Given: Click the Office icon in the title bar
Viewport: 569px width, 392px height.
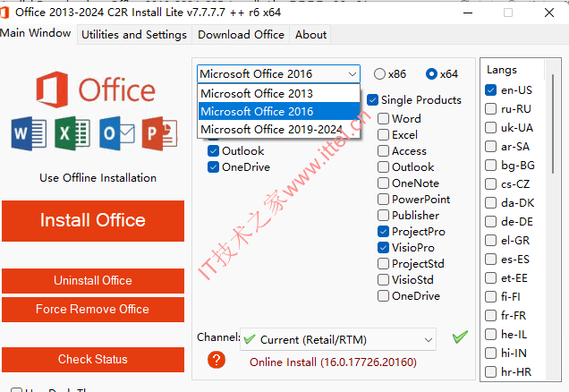Looking at the screenshot, I should (x=4, y=13).
